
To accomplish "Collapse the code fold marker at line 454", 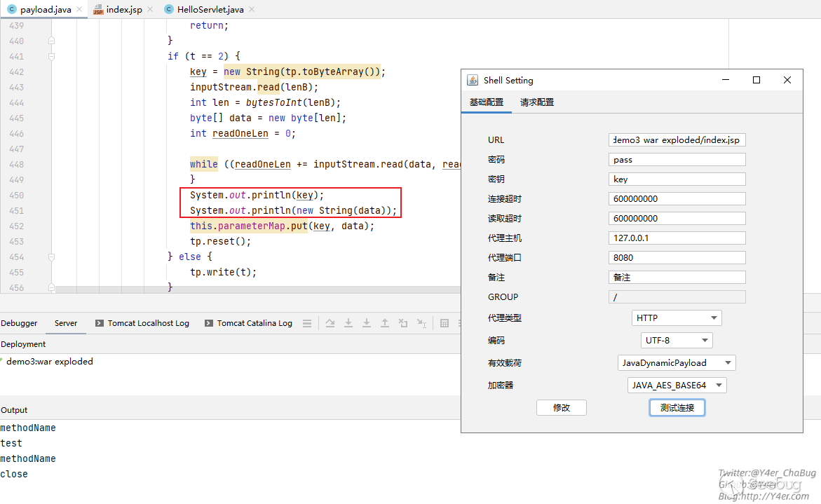I will (x=51, y=257).
